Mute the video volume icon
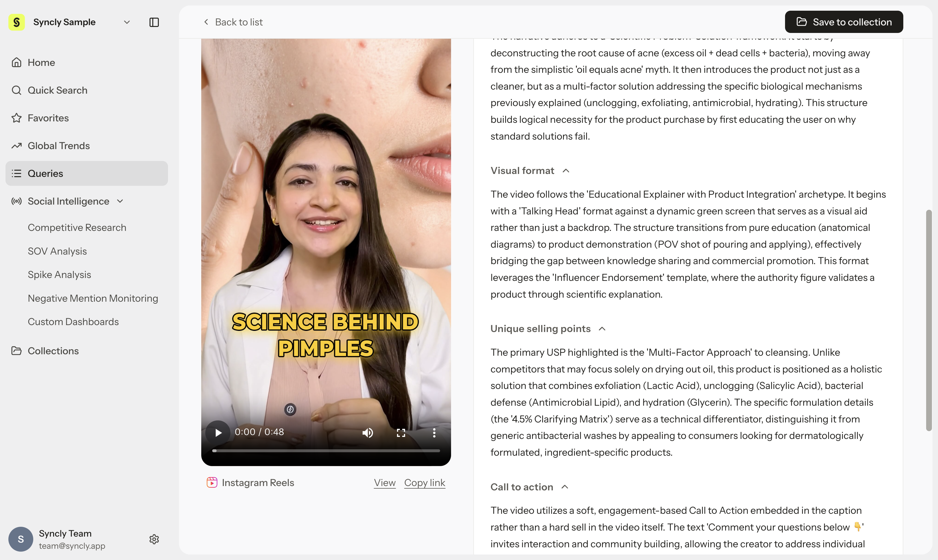938x560 pixels. [368, 433]
